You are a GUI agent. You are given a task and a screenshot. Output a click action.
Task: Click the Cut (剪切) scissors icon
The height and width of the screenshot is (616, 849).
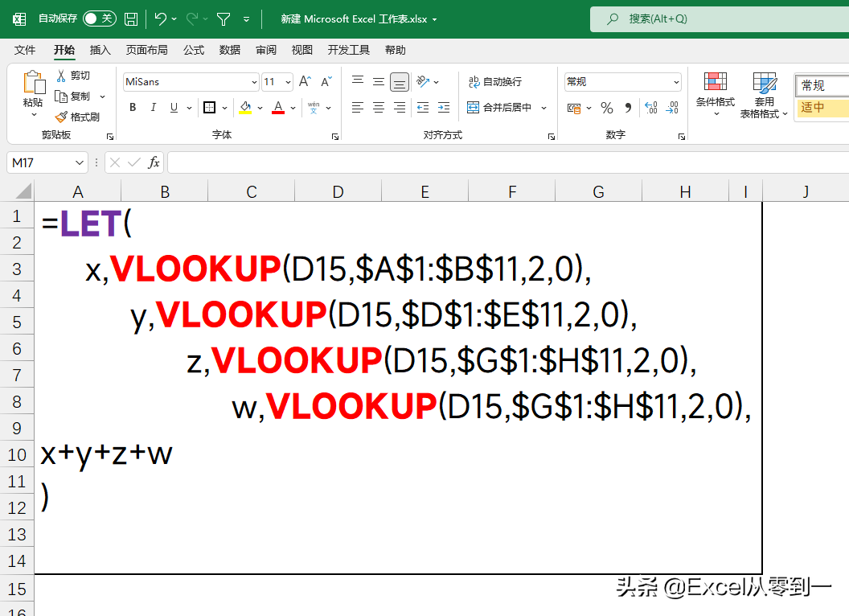point(61,76)
